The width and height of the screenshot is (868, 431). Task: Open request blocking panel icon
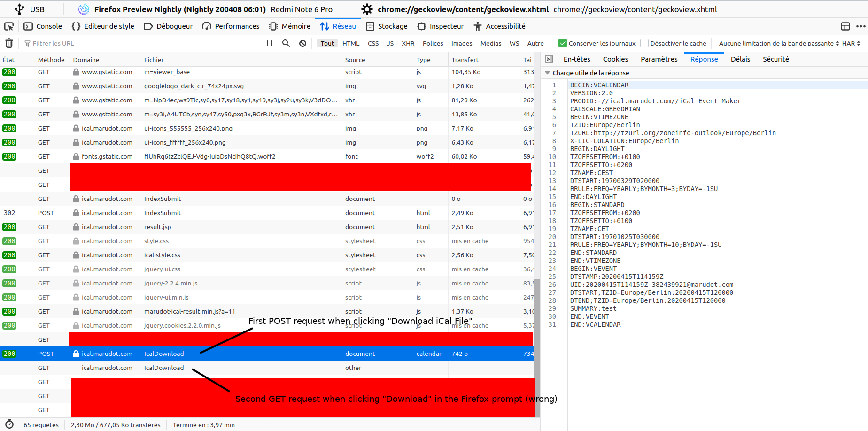point(302,43)
